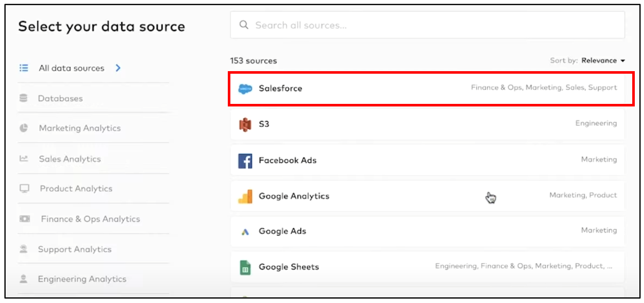
Task: Select the Product Analytics category
Action: (76, 189)
